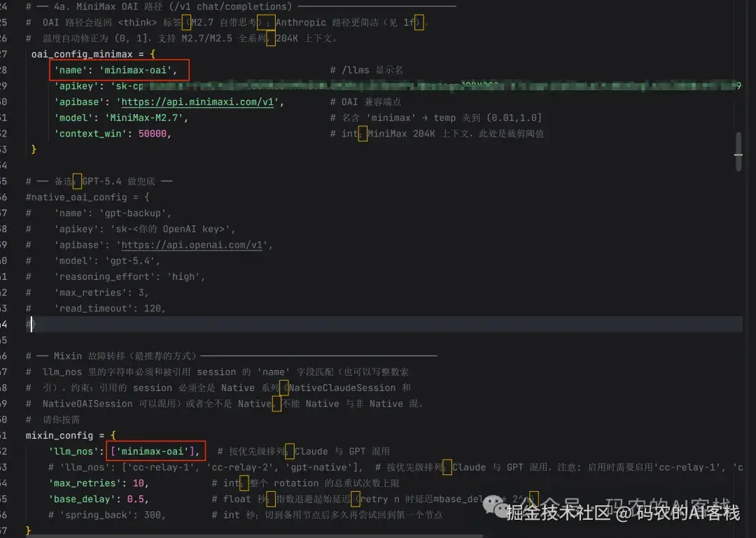Click the 'gpt-5.4' model value
Image resolution: width=756 pixels, height=538 pixels.
129,261
